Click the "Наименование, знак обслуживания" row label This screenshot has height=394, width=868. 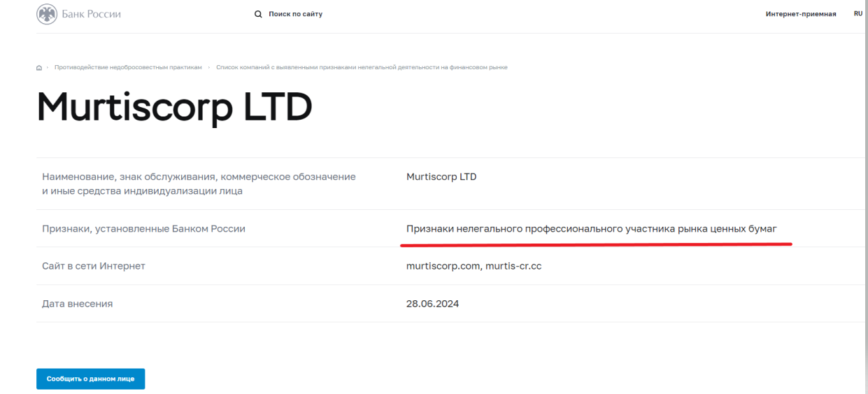coord(199,184)
